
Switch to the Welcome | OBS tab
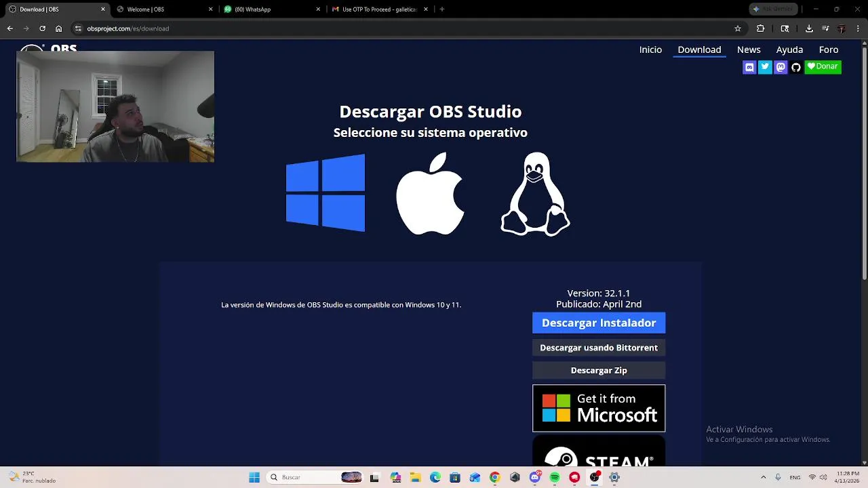click(163, 9)
